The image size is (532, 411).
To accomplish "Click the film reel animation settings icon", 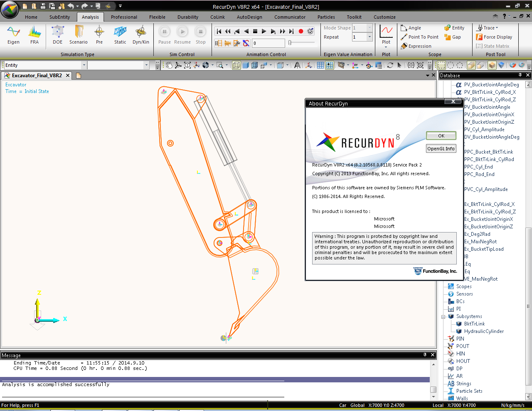I will (x=310, y=31).
